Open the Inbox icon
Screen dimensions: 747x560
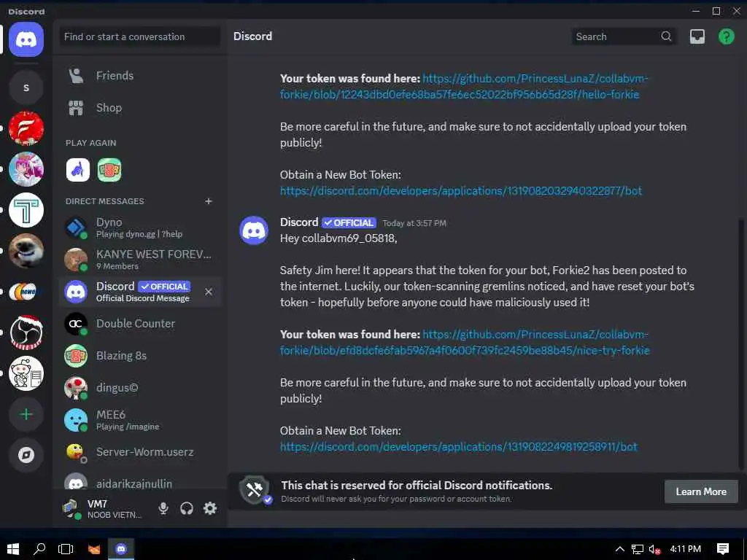coord(697,36)
